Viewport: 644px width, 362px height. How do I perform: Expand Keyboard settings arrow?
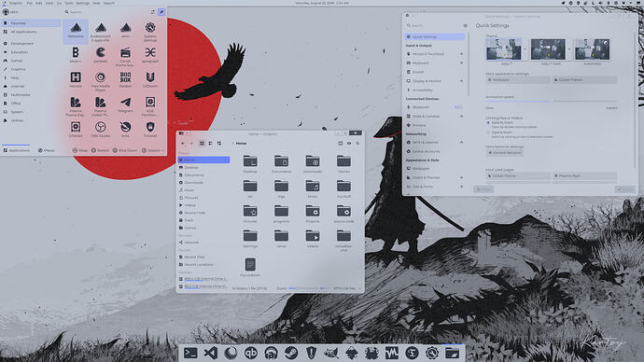(x=461, y=63)
